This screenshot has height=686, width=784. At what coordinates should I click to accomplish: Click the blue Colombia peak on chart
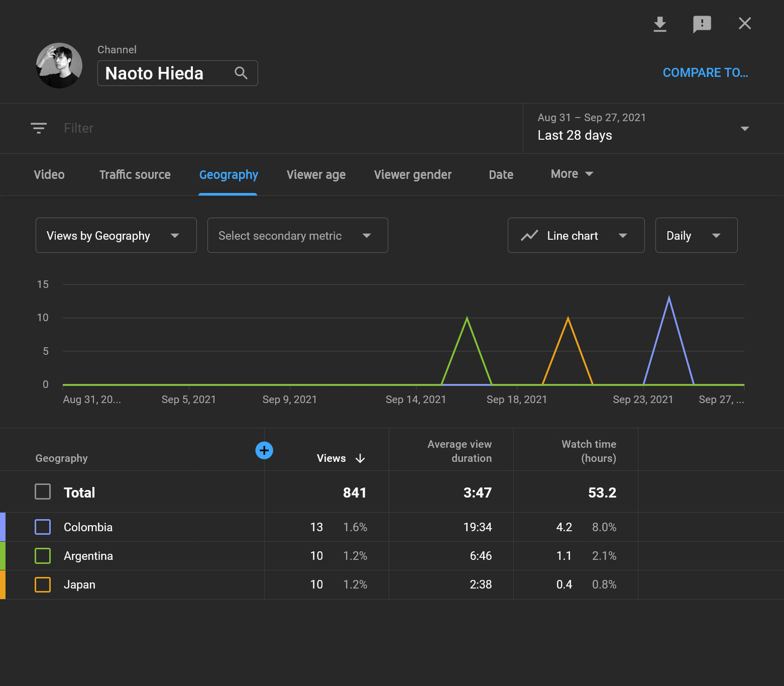(x=669, y=299)
